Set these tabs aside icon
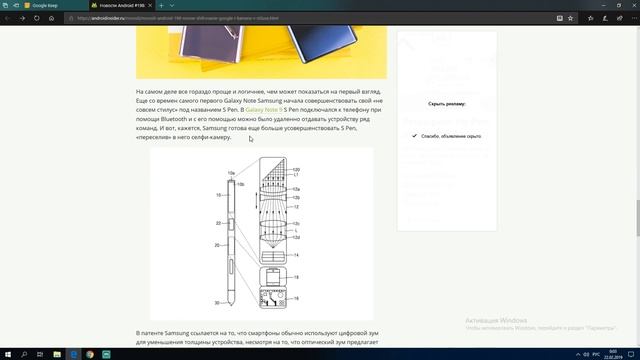Viewport: 640px width, 360px height. [16, 5]
